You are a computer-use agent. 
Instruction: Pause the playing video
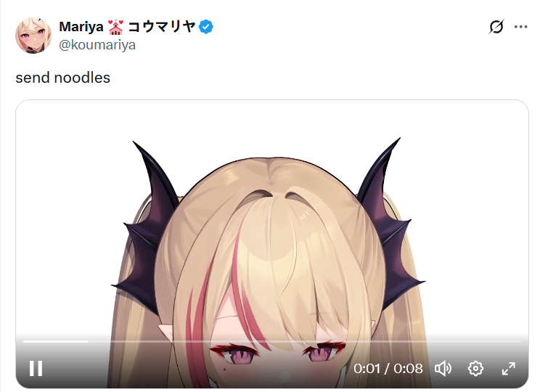click(x=36, y=369)
